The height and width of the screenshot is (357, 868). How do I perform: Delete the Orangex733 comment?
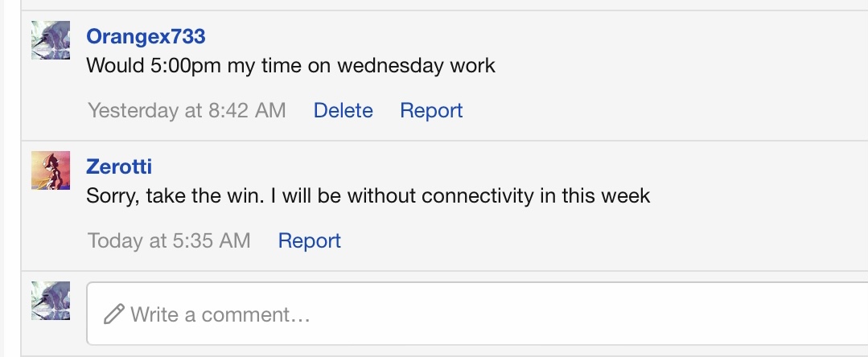click(343, 110)
